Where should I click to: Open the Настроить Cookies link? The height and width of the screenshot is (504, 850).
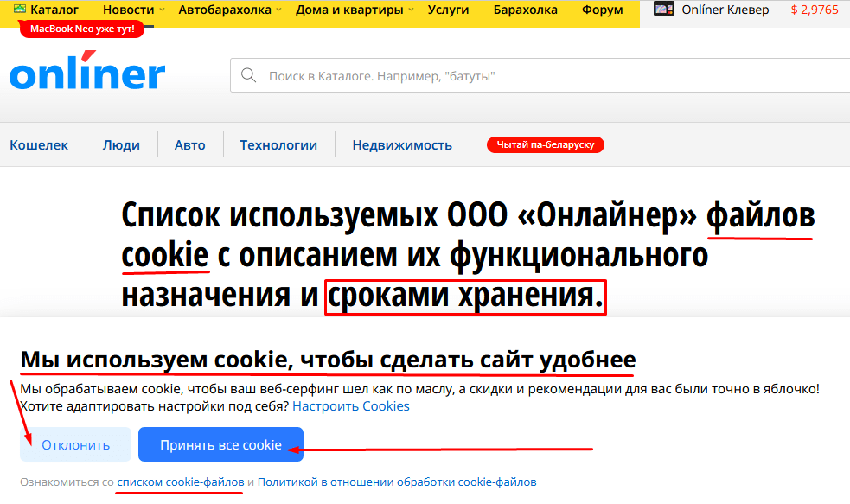coord(351,406)
